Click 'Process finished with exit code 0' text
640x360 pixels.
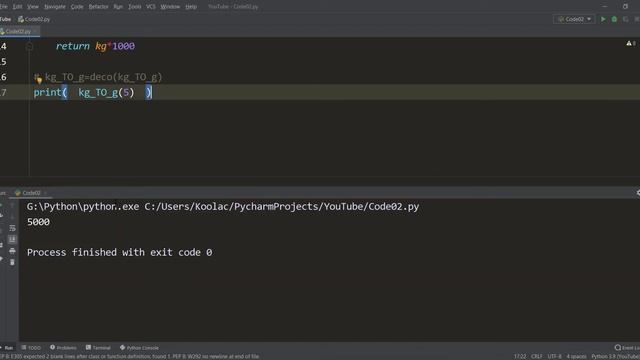pyautogui.click(x=120, y=252)
